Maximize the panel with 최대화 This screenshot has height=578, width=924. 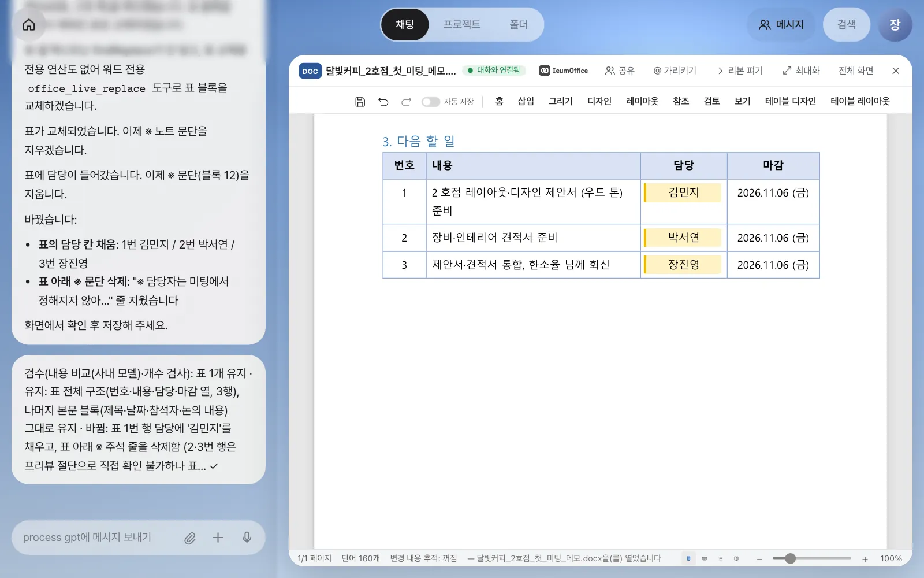coord(801,71)
